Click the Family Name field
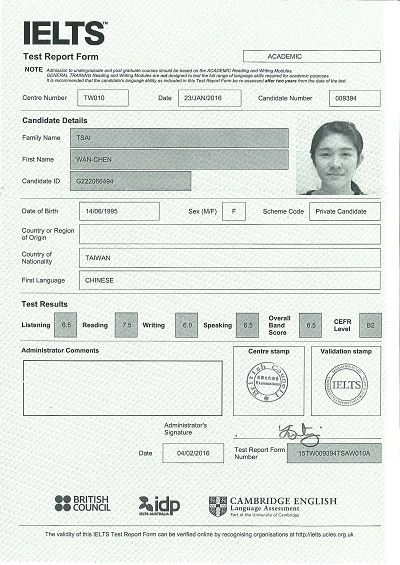The image size is (400, 565). (x=179, y=138)
